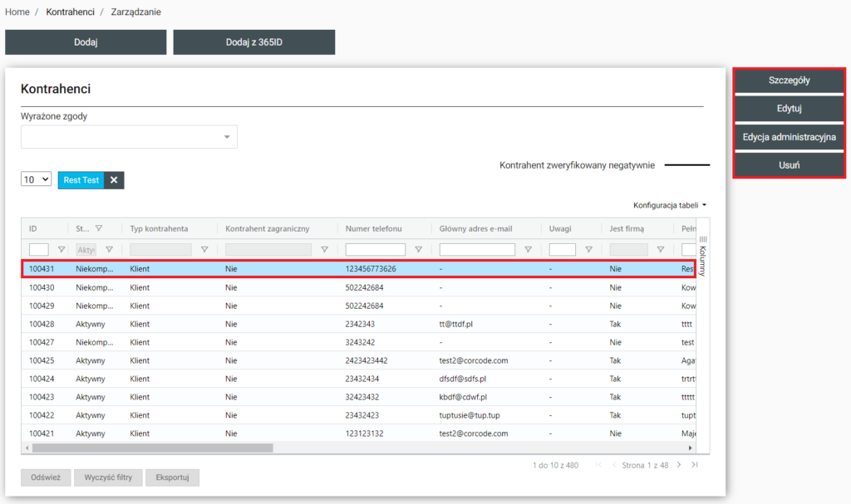Open Szczegóły for selected contractor
This screenshot has width=851, height=504.
tap(789, 81)
